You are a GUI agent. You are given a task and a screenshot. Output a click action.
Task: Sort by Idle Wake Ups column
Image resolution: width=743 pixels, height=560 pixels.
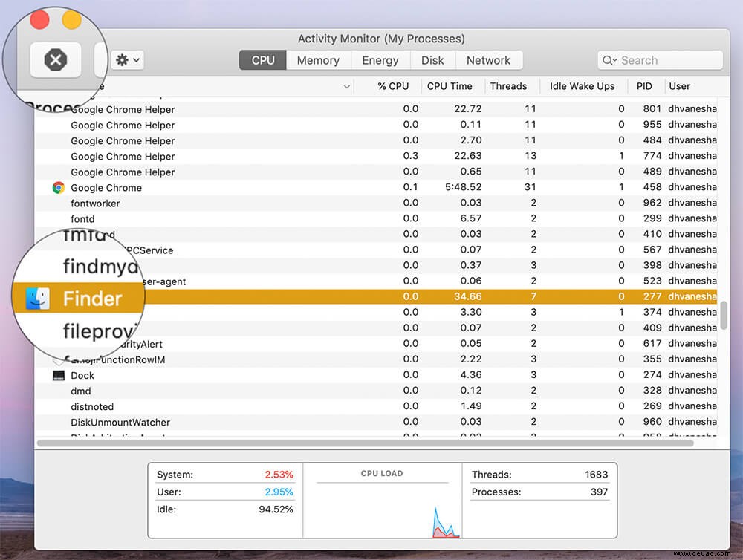click(582, 86)
